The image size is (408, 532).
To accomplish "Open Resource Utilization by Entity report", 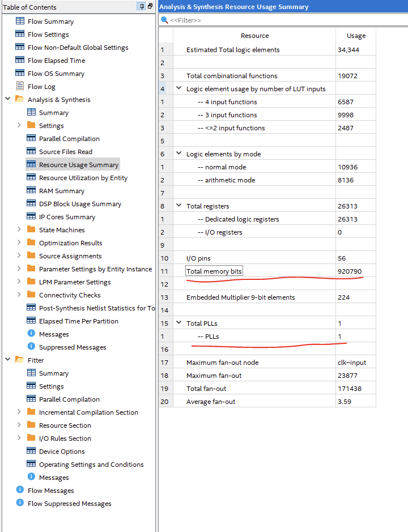I will point(83,178).
